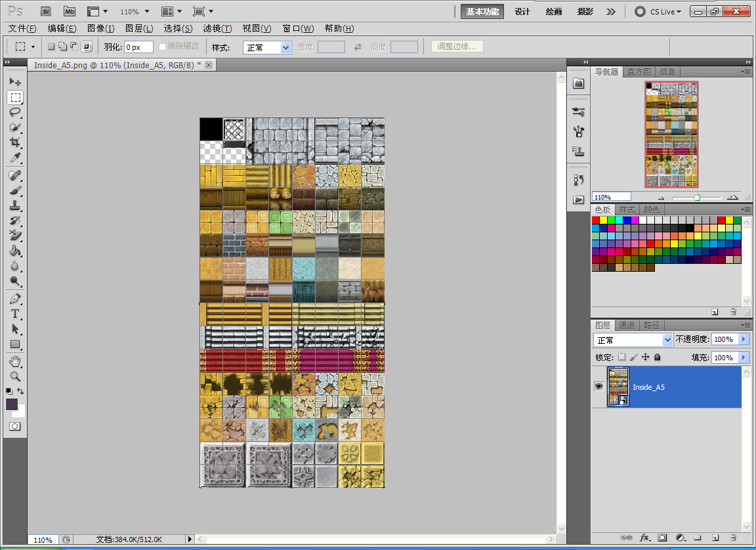This screenshot has width=756, height=550.
Task: Add a layer style with fx icon
Action: pyautogui.click(x=644, y=538)
